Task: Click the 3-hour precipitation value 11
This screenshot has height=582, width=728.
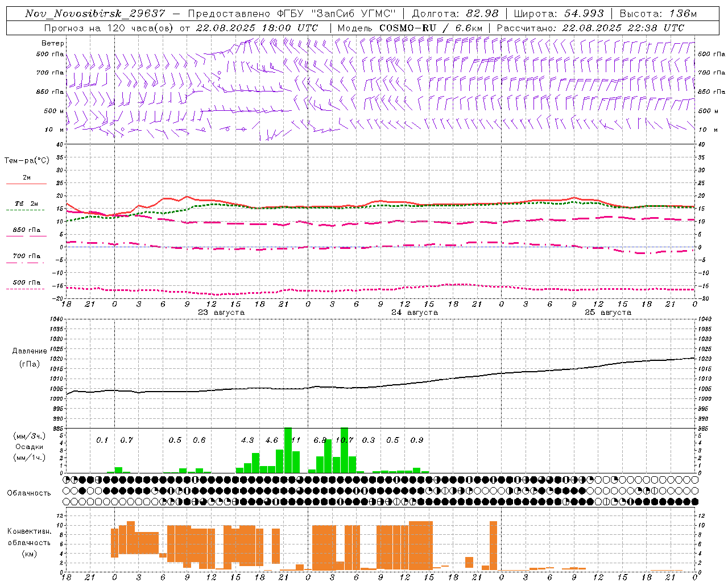Action: point(296,440)
